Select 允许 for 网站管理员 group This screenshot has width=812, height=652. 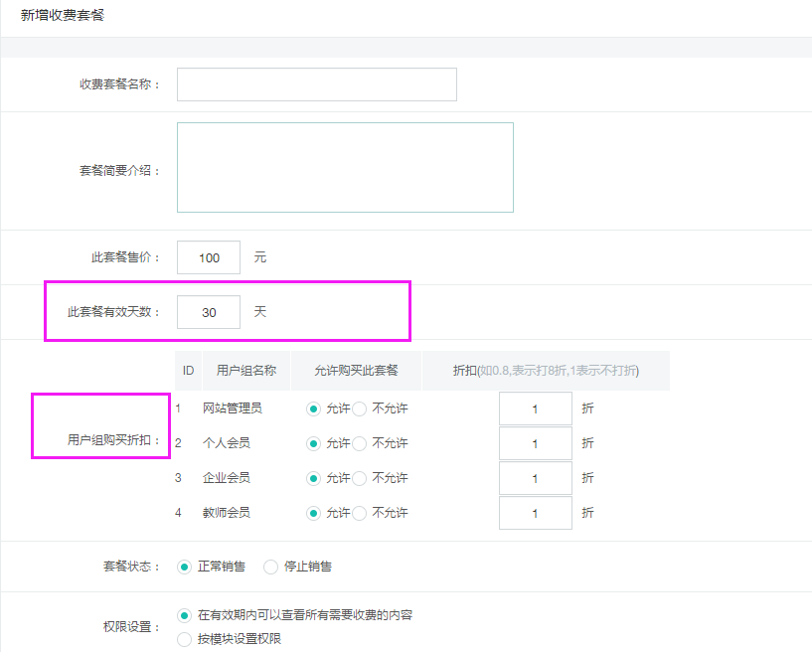[315, 408]
